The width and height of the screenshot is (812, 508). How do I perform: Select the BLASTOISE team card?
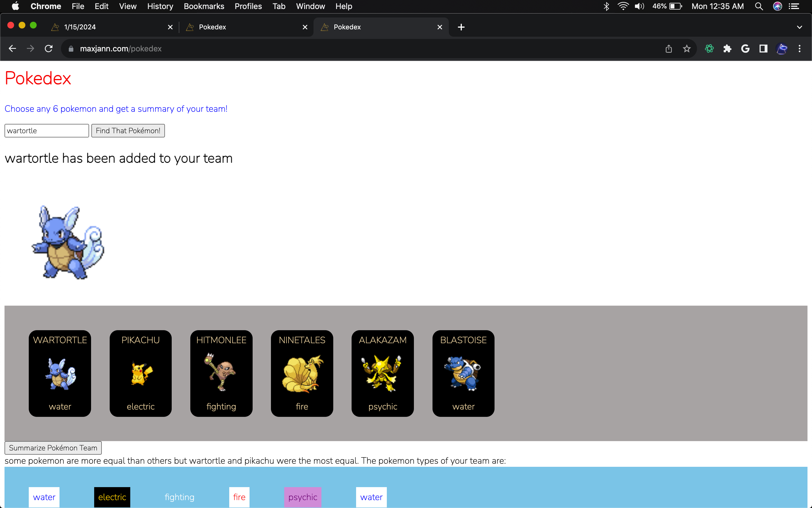pos(464,374)
